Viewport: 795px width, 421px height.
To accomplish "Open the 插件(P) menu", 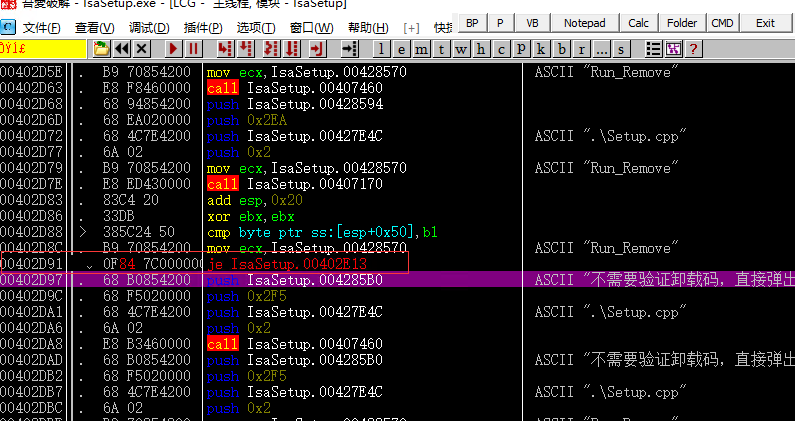I will tap(203, 27).
